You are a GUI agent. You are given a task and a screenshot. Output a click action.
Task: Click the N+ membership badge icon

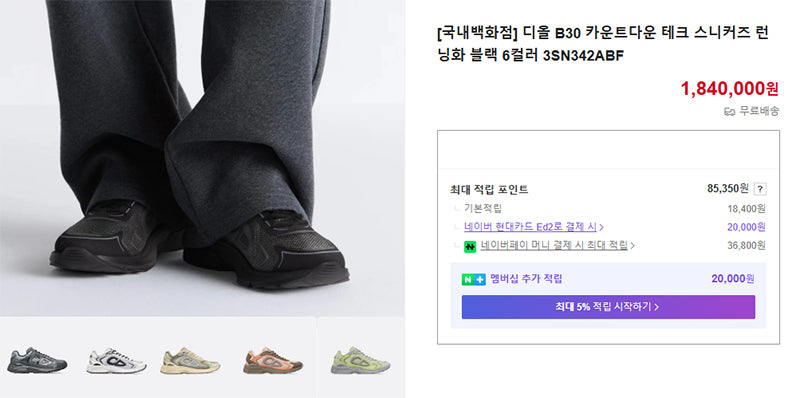473,279
